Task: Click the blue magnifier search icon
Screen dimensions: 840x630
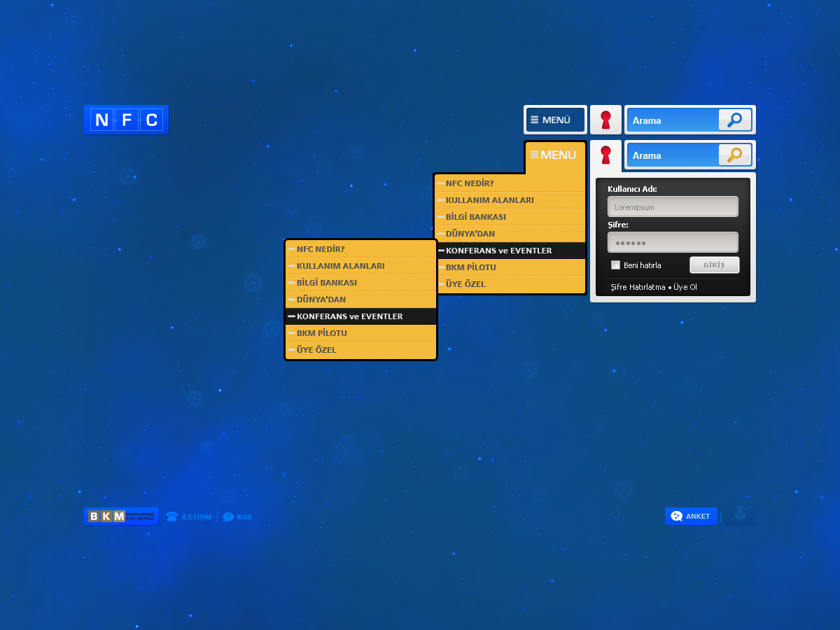Action: 734,120
